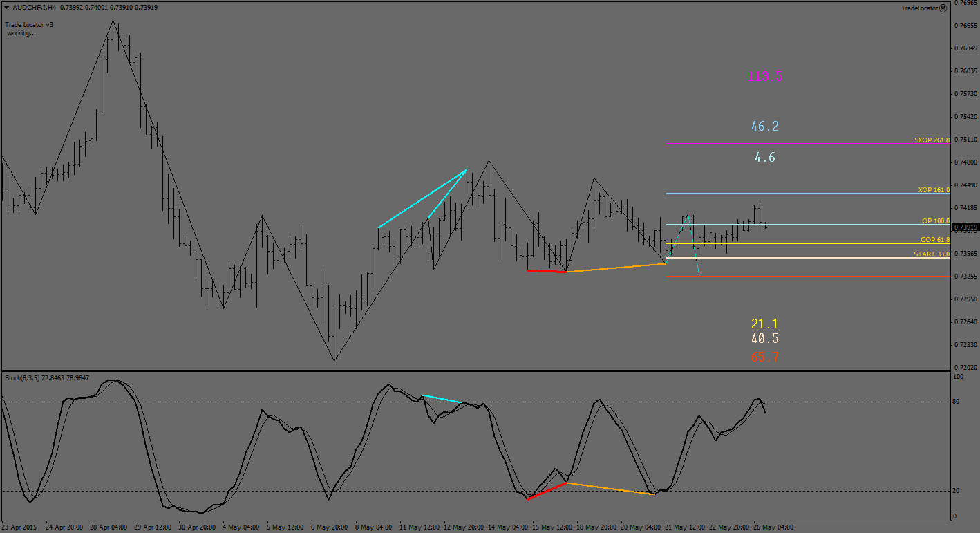The width and height of the screenshot is (980, 533).
Task: Select the orange trendline on the price chart
Action: click(x=616, y=268)
